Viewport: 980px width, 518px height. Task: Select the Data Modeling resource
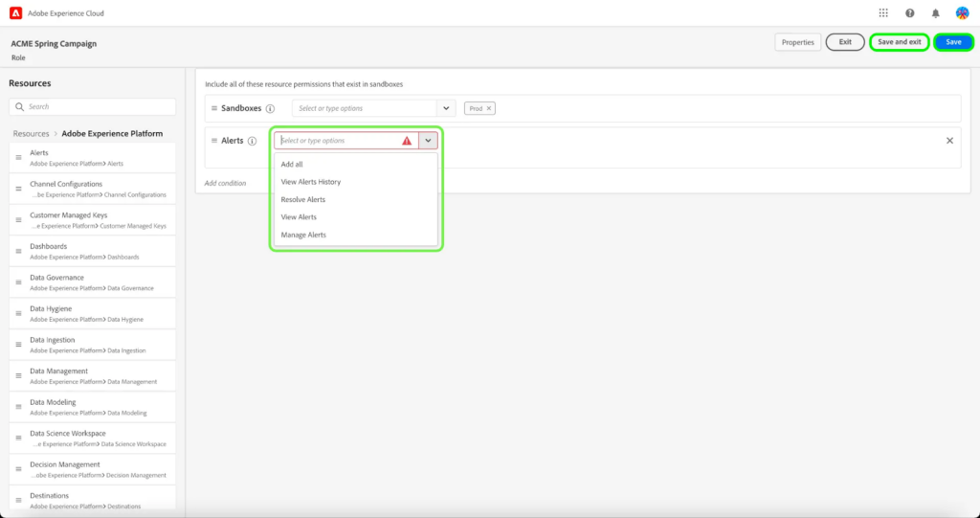tap(93, 407)
